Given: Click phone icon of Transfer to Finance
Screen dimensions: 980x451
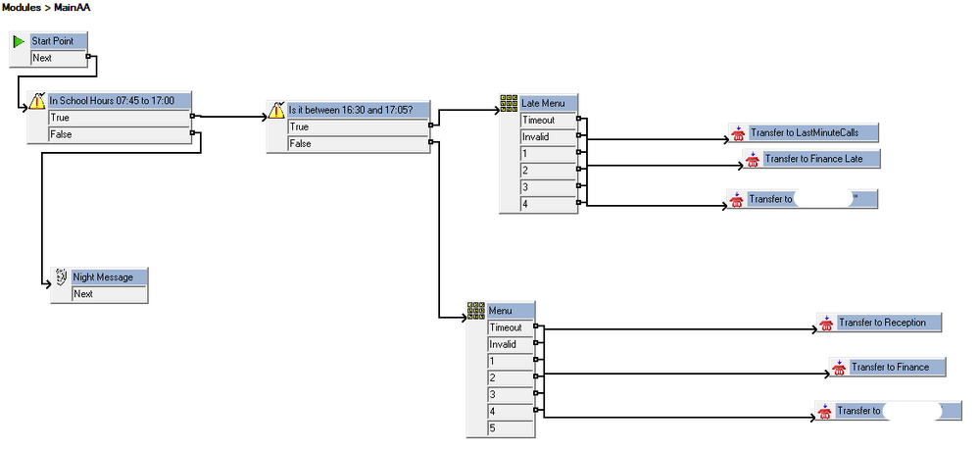Looking at the screenshot, I should pos(839,368).
